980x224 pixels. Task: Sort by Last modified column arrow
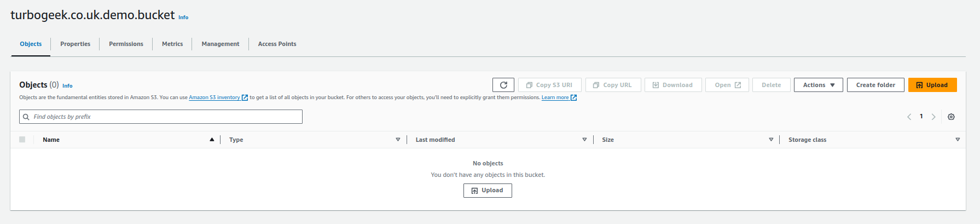[x=584, y=140]
